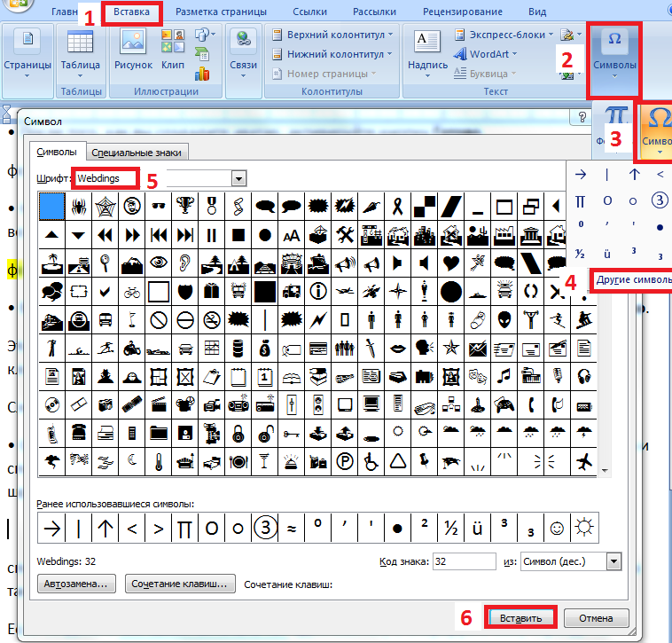Image resolution: width=672 pixels, height=643 pixels.
Task: Open the Разметка страницы ribbon tab
Action: [221, 12]
